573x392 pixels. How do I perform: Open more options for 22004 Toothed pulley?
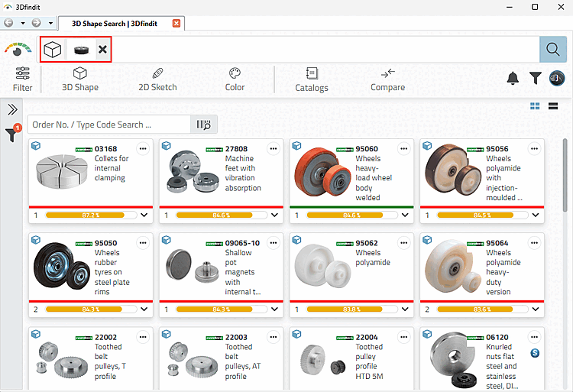[x=404, y=337]
